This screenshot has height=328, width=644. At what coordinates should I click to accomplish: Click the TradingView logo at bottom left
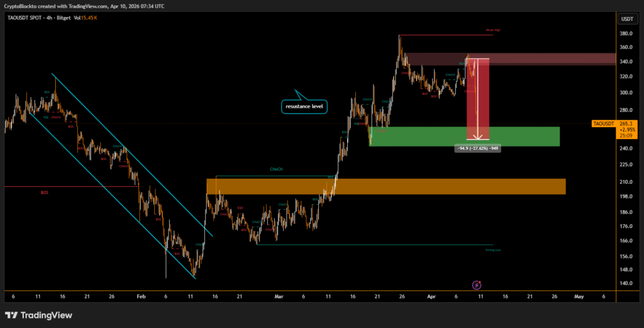38,315
